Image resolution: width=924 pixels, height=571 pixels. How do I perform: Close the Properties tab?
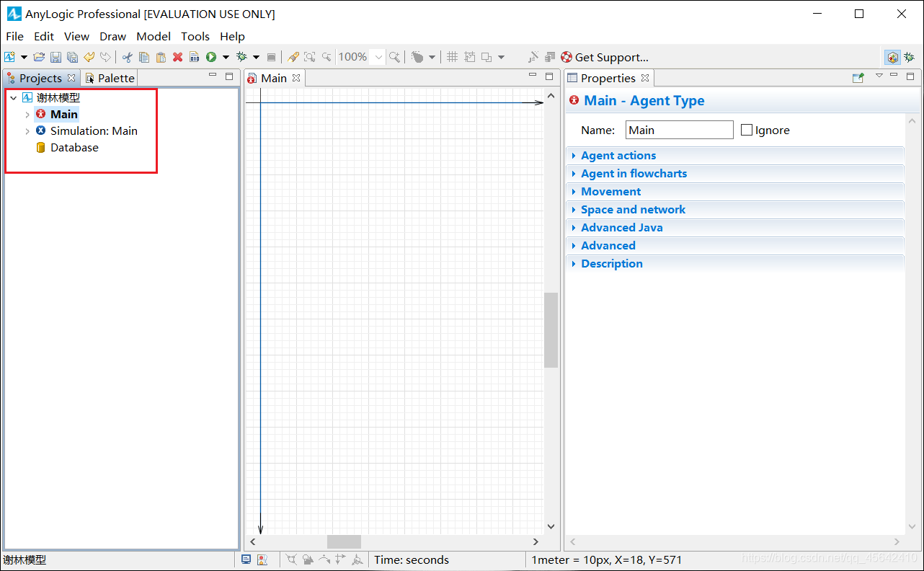pyautogui.click(x=645, y=78)
